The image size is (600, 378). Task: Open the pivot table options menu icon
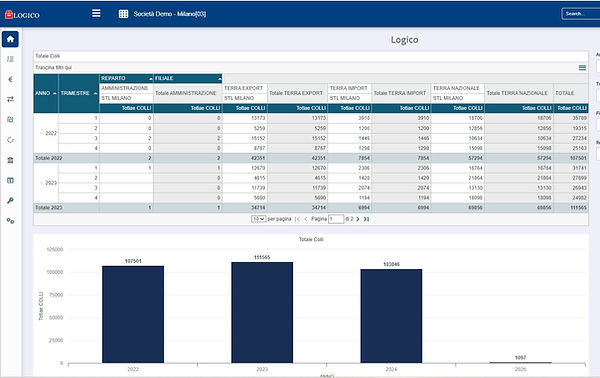[582, 68]
